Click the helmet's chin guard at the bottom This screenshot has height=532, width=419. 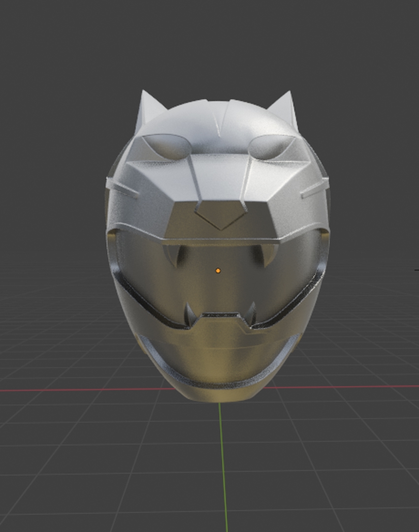(219, 374)
